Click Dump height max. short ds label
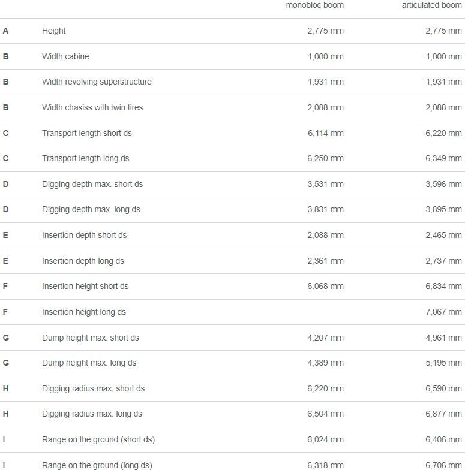Image resolution: width=465 pixels, height=476 pixels. pos(90,338)
